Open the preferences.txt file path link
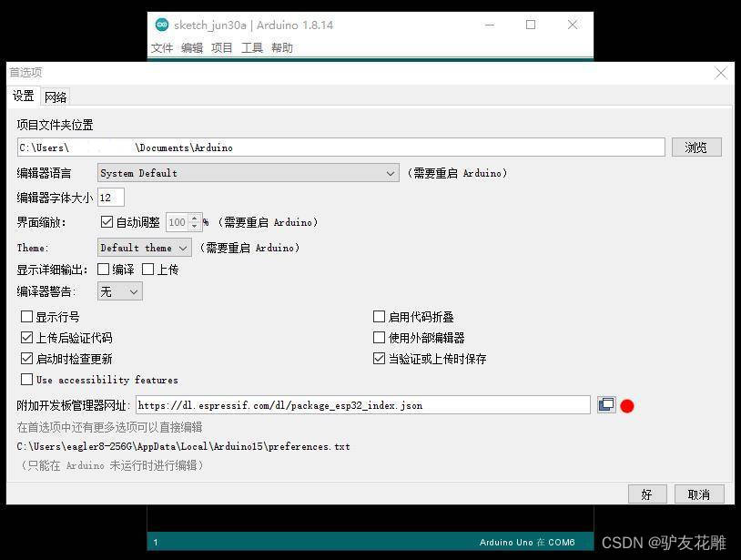 point(183,446)
